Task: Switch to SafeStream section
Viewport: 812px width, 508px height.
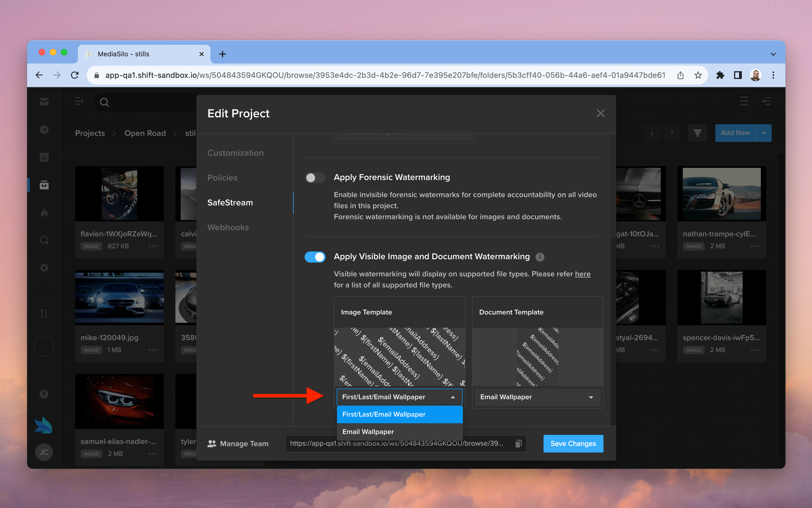Action: pyautogui.click(x=230, y=203)
